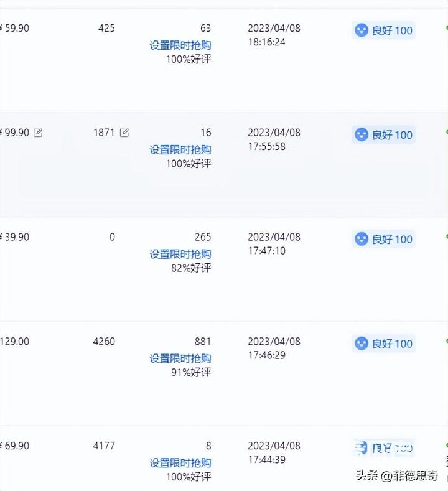The image size is (448, 491).
Task: Select the 91%好评 rating text
Action: [191, 372]
